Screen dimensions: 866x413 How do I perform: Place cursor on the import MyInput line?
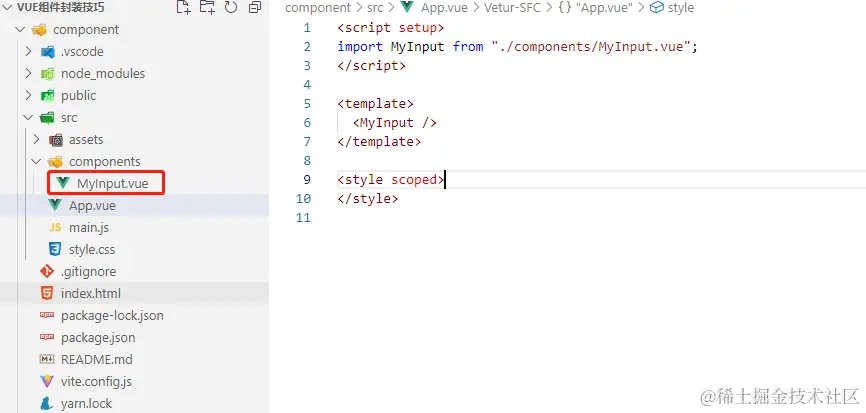518,47
